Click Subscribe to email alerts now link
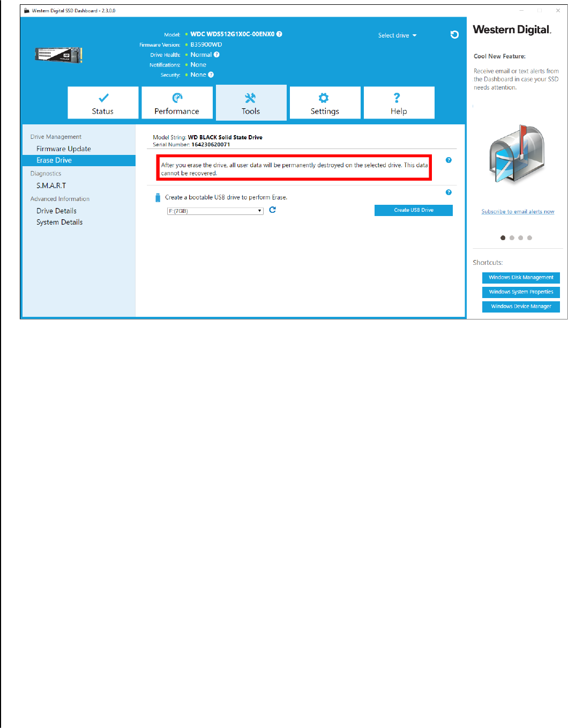Image resolution: width=568 pixels, height=728 pixels. click(518, 212)
